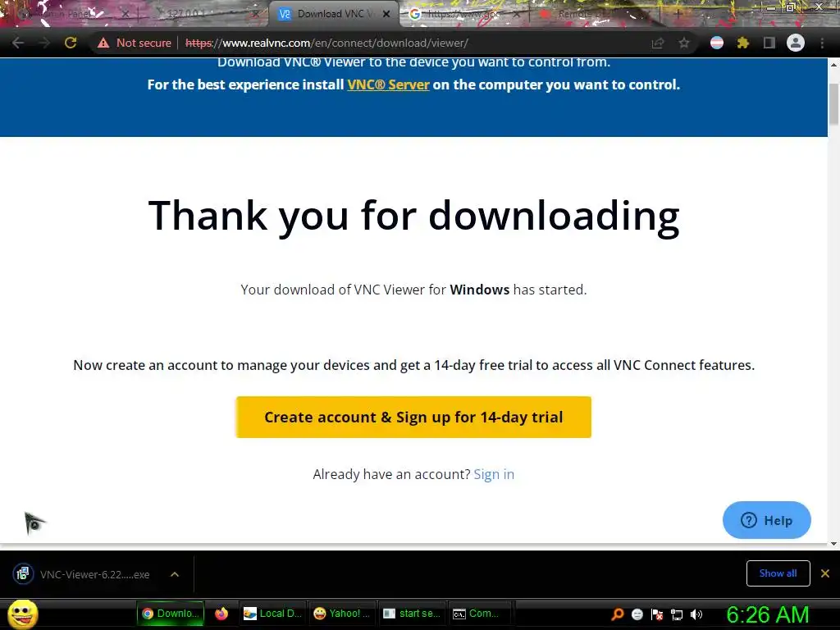Switch to the start se... taskbar window
Screen dimensions: 840x630
[412, 614]
